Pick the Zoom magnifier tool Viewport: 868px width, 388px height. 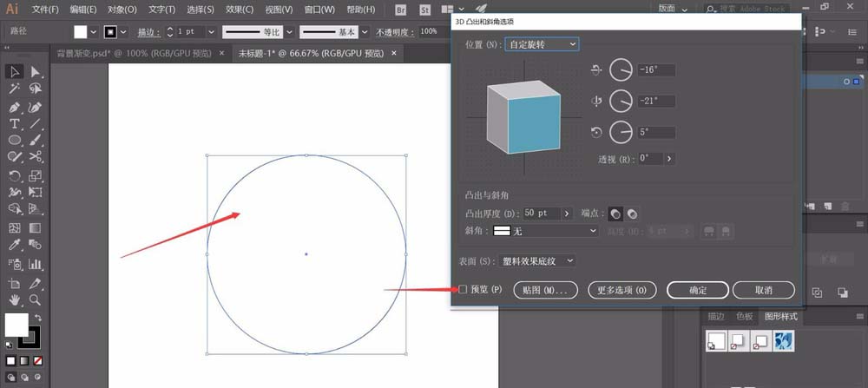pos(36,299)
